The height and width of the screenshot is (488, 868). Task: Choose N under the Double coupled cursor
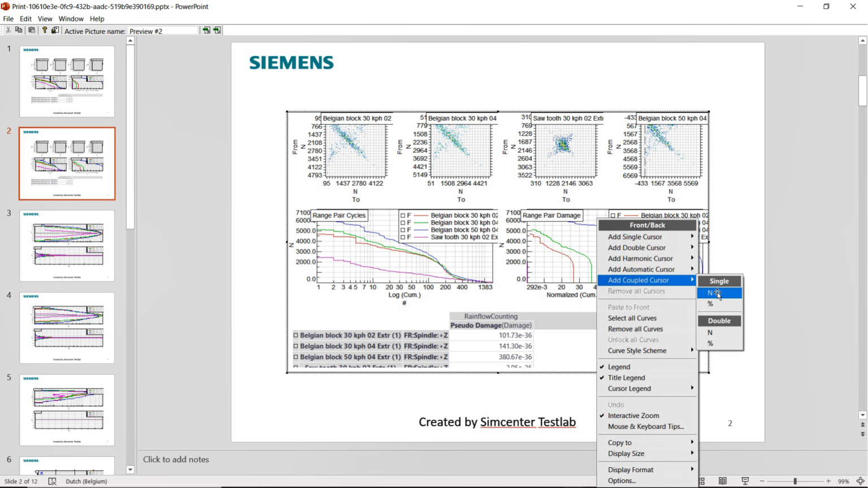(x=710, y=333)
